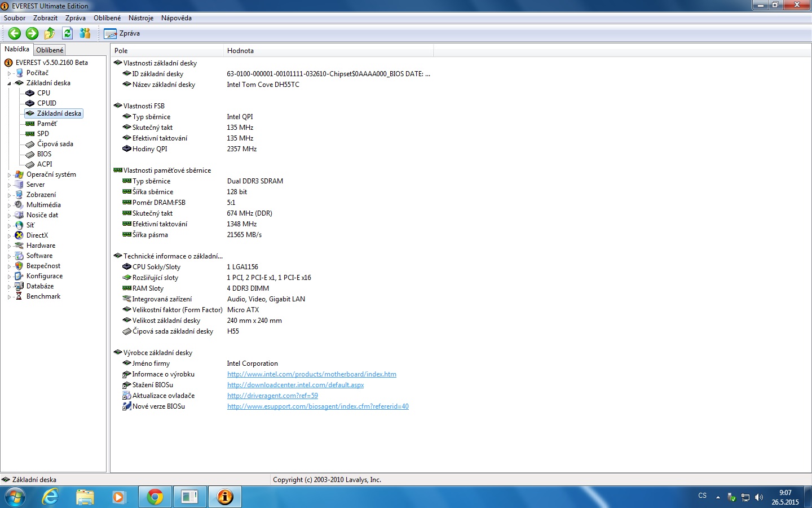This screenshot has height=508, width=812.
Task: Expand the DirectX tree node
Action: coord(9,236)
